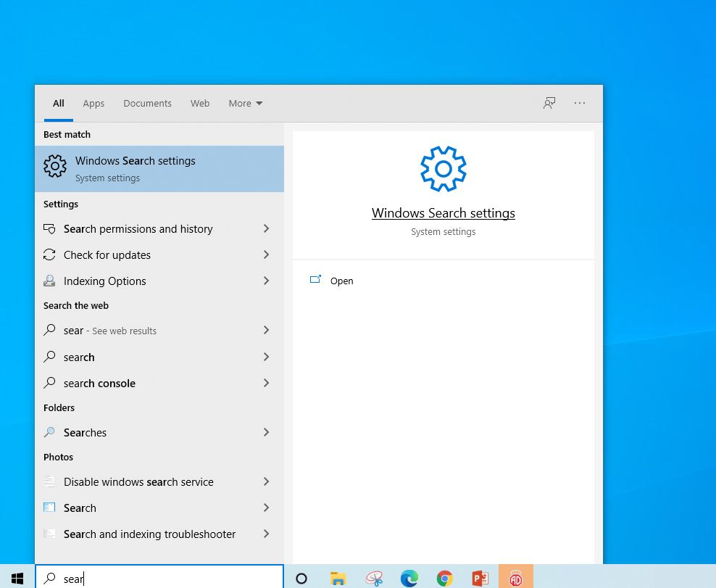Click the taskbar search input field
716x588 pixels.
tap(159, 578)
